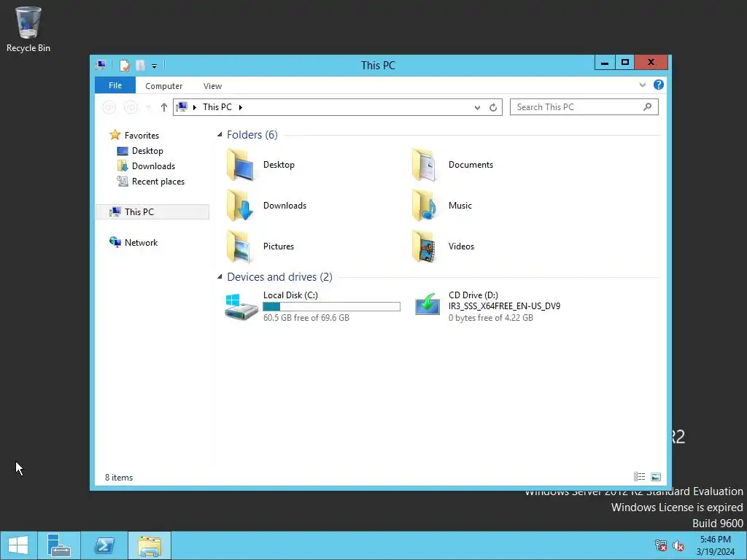Click the network status tray icon
This screenshot has height=560, width=747.
661,545
